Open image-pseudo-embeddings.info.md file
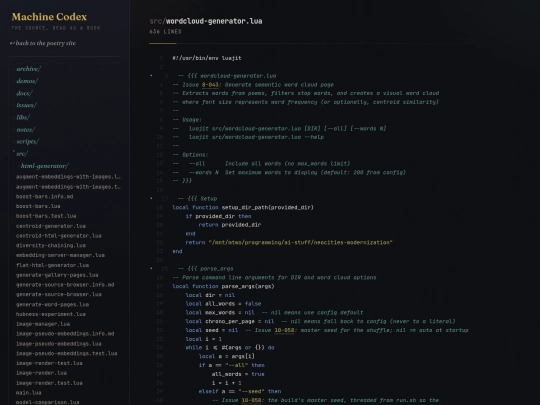This screenshot has height=405, width=540. [65, 333]
